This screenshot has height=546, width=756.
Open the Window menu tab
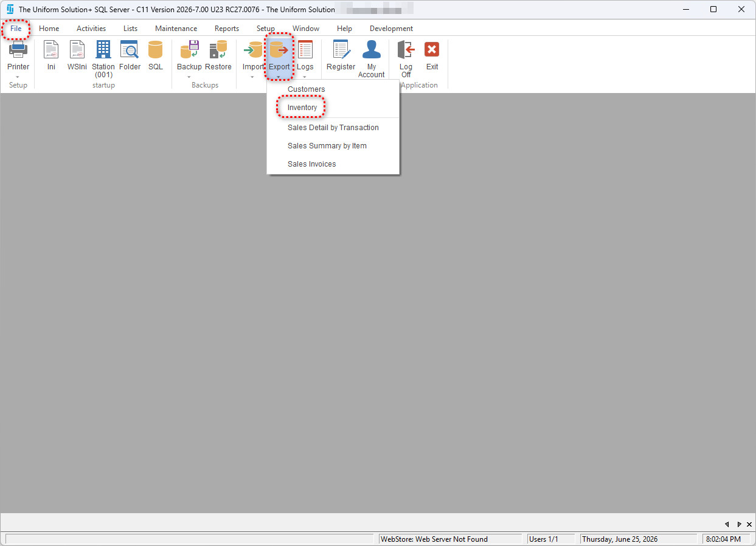click(306, 29)
